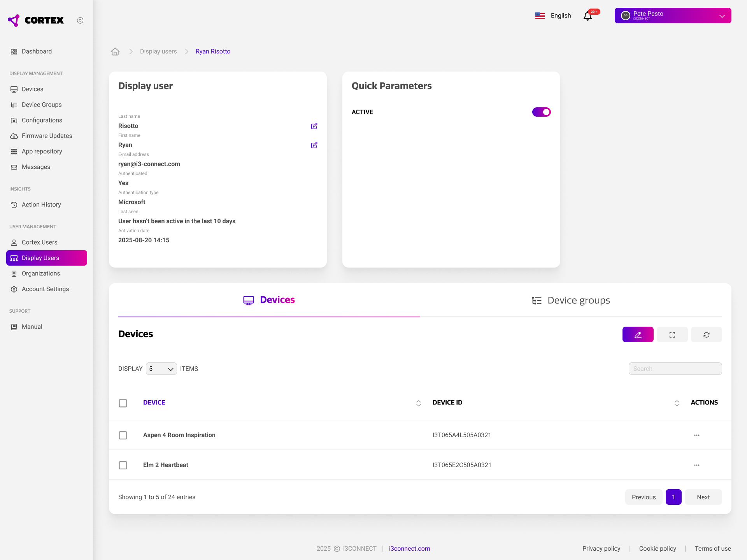The image size is (747, 560).
Task: Click the devices Search field
Action: [x=675, y=369]
